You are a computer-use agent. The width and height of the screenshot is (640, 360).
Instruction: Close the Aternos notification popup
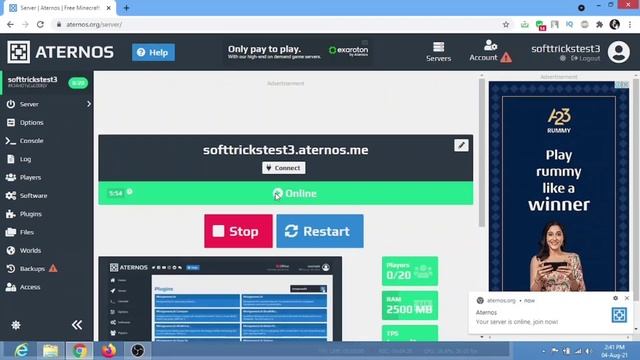pyautogui.click(x=627, y=298)
